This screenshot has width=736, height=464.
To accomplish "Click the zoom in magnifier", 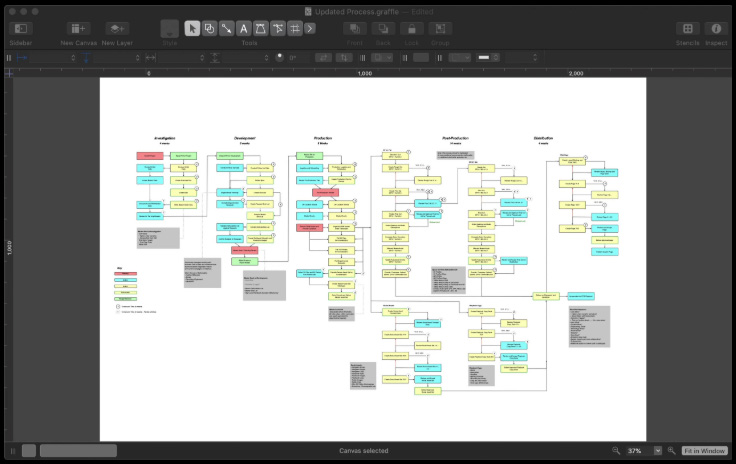I will [x=672, y=450].
